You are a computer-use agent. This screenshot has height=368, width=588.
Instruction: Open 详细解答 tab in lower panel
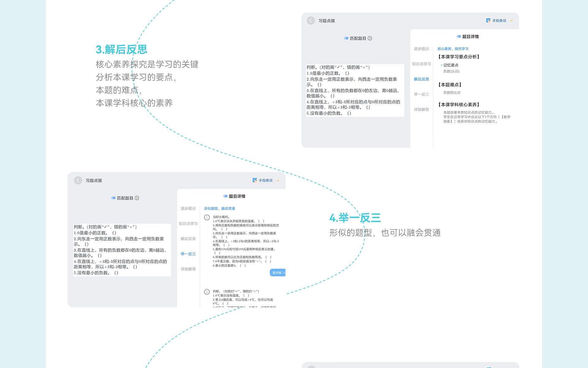(x=188, y=269)
